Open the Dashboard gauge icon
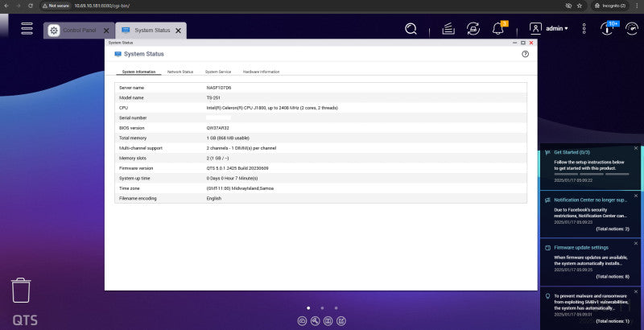The image size is (644, 330). (x=632, y=29)
